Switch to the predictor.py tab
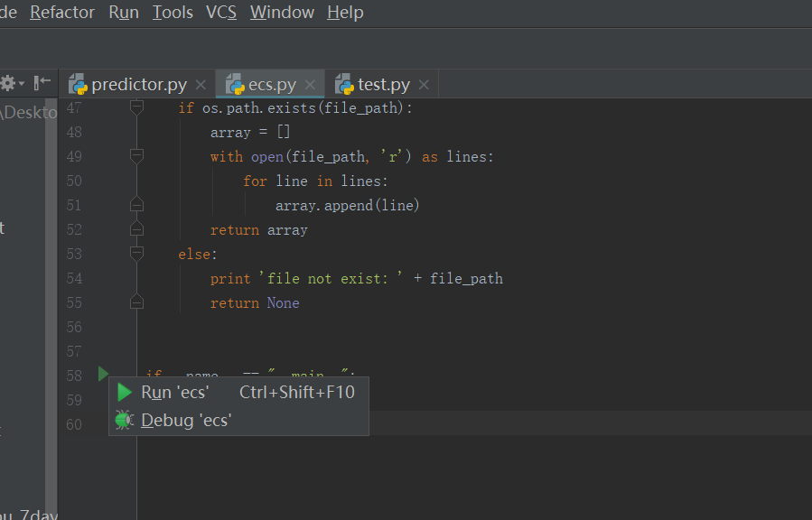Screen dimensions: 812x520 coord(138,84)
